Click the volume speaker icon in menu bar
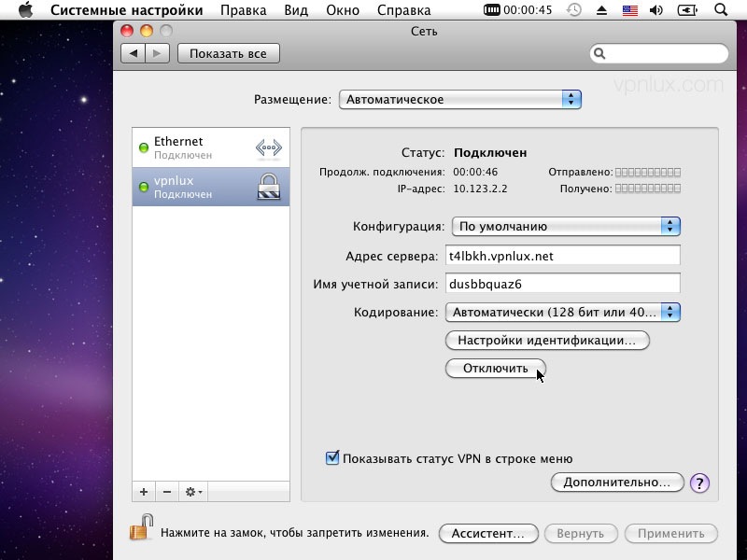Image resolution: width=747 pixels, height=560 pixels. point(656,10)
